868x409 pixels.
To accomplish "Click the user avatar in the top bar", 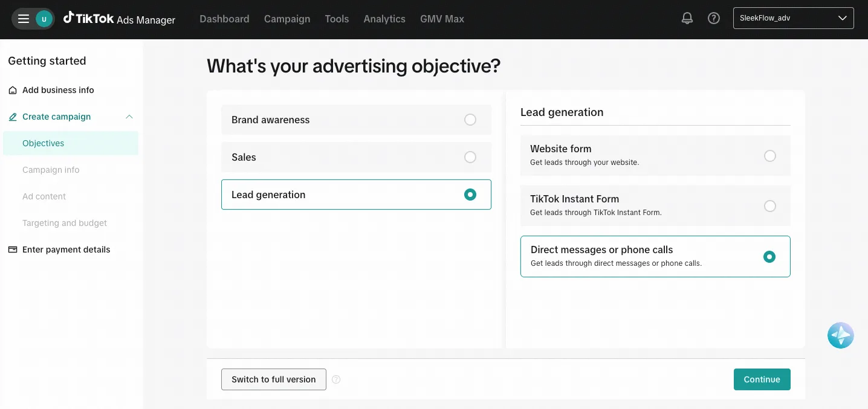I will click(42, 19).
